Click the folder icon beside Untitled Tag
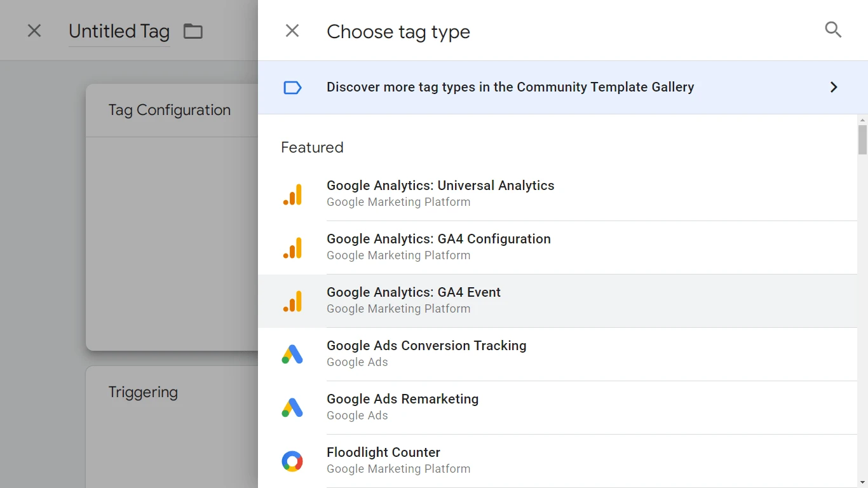This screenshot has height=488, width=868. point(193,31)
